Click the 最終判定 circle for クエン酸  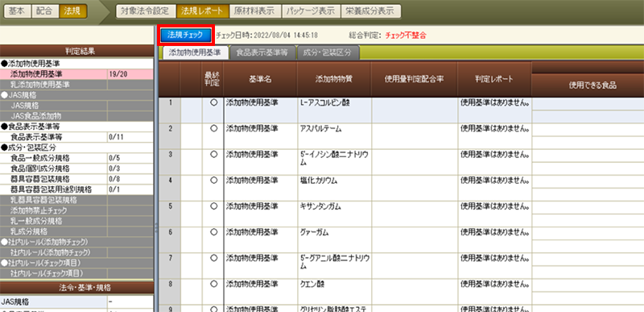(213, 284)
